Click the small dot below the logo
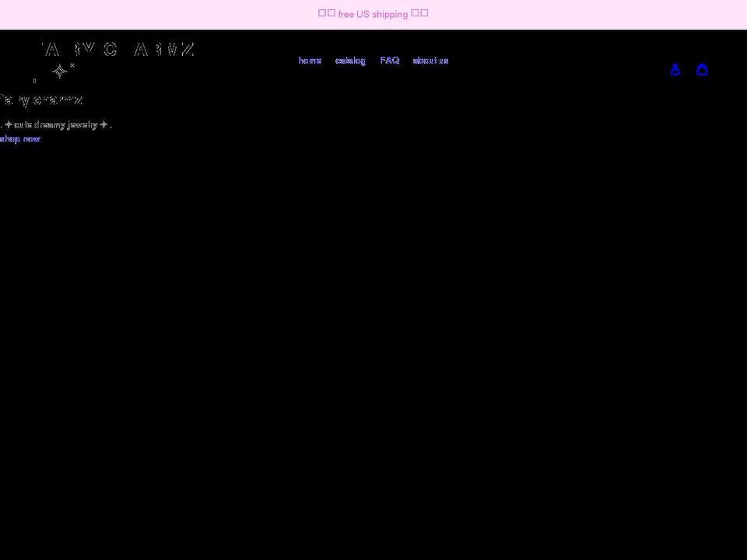Screen dimensions: 747x560 coord(34,80)
